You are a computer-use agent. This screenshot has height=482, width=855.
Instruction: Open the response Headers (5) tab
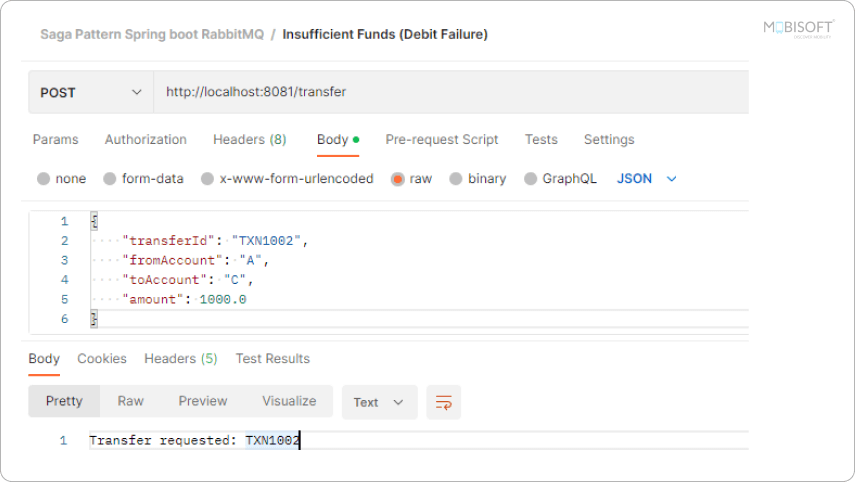180,359
